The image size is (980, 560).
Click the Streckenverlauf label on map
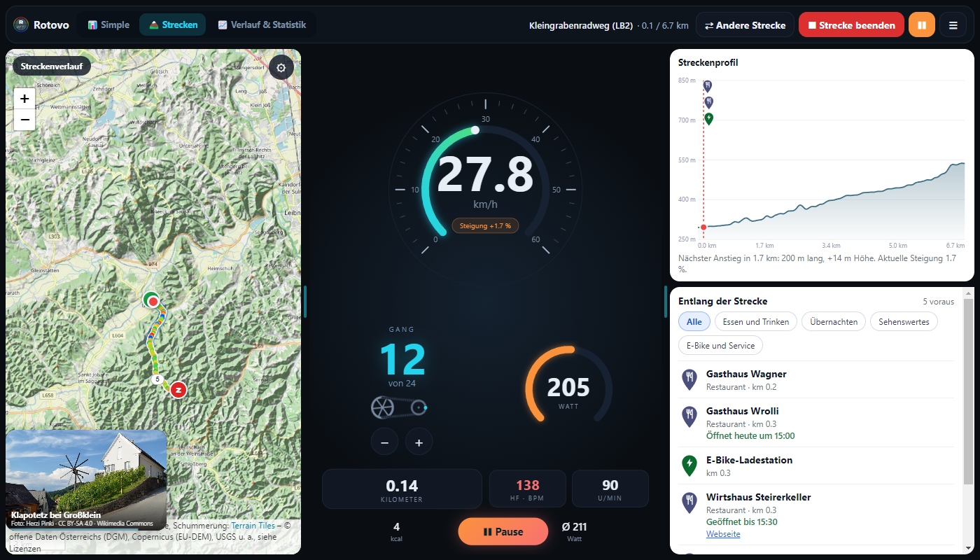tap(52, 66)
